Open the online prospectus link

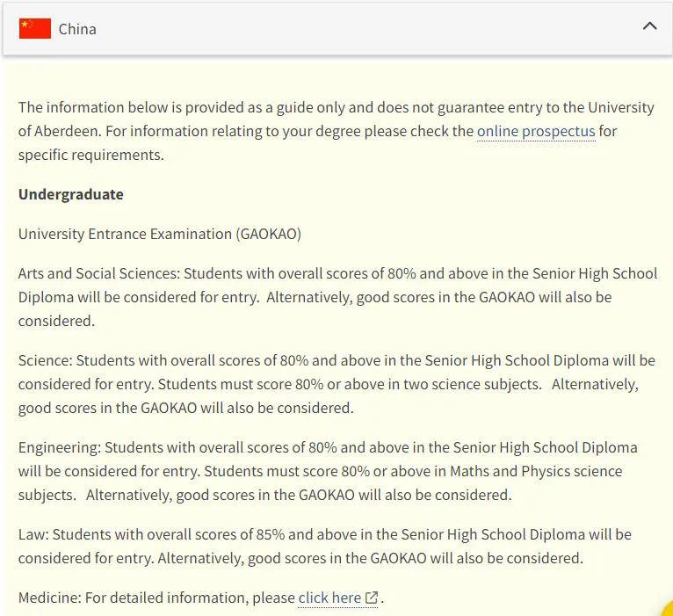[x=536, y=131]
